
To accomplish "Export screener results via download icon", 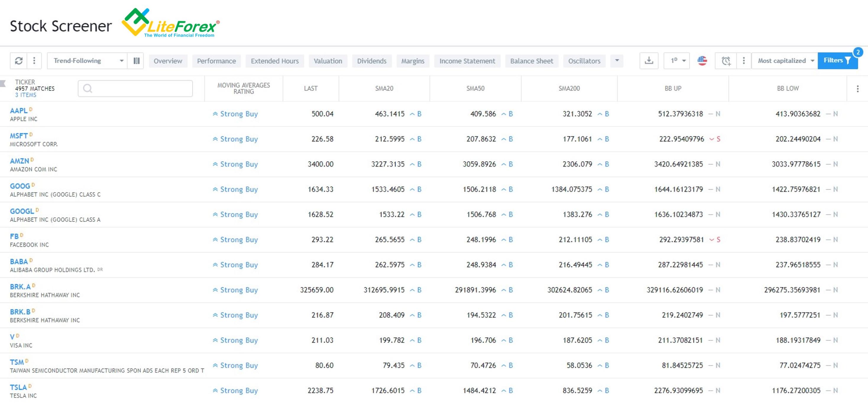I will [x=649, y=61].
